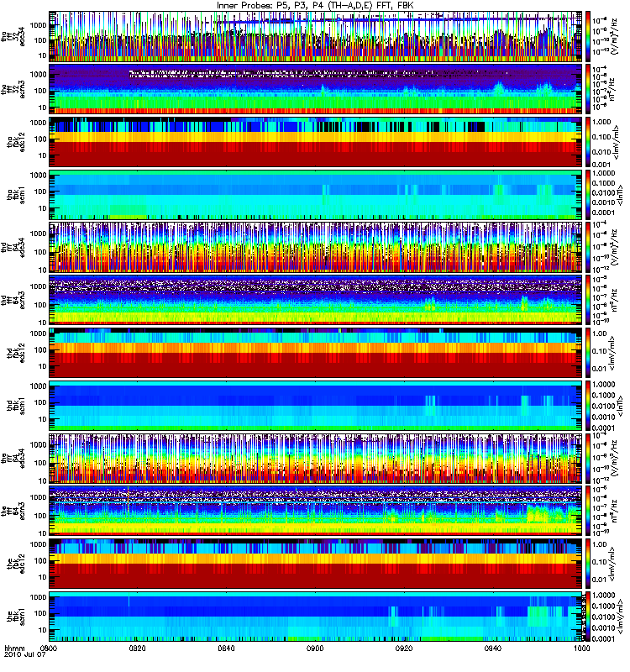
Task: Click the the fff 64 edc34 spectrogram panel
Action: pyautogui.click(x=316, y=458)
